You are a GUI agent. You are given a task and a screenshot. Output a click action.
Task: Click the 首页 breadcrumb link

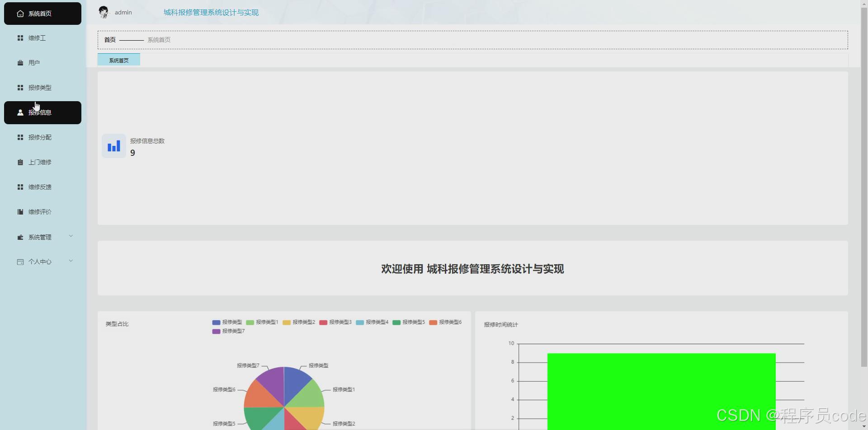point(110,40)
